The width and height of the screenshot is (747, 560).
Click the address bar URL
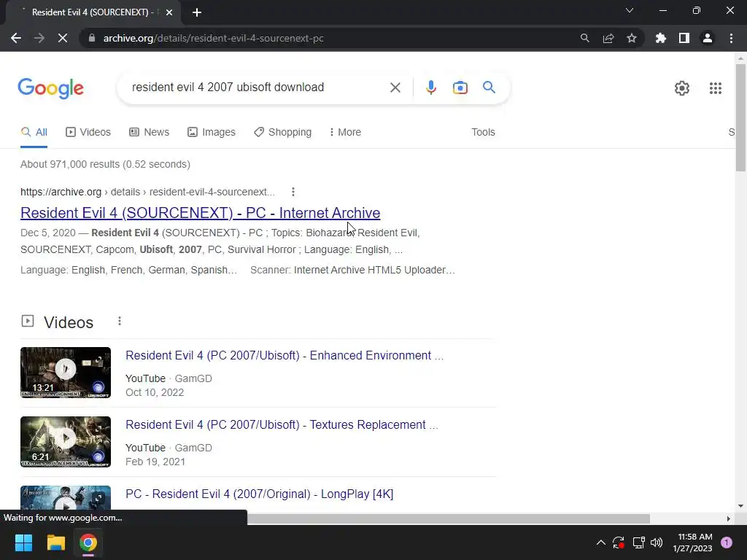pos(214,38)
